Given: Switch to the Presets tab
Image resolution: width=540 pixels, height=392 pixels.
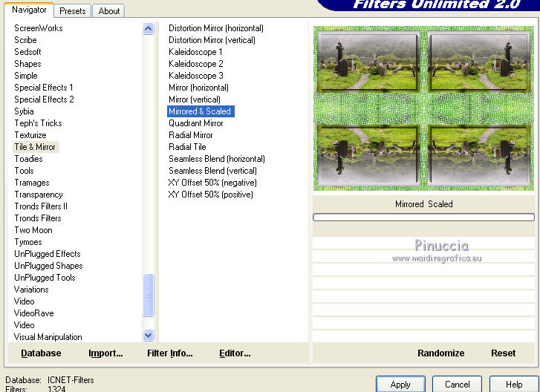Looking at the screenshot, I should coord(72,10).
